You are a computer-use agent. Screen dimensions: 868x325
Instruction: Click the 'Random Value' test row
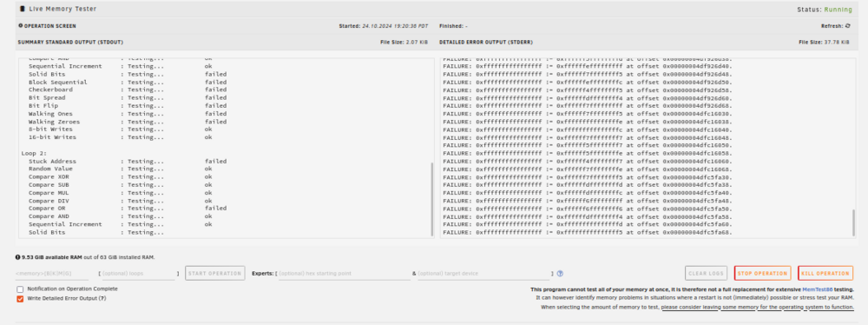pyautogui.click(x=120, y=169)
